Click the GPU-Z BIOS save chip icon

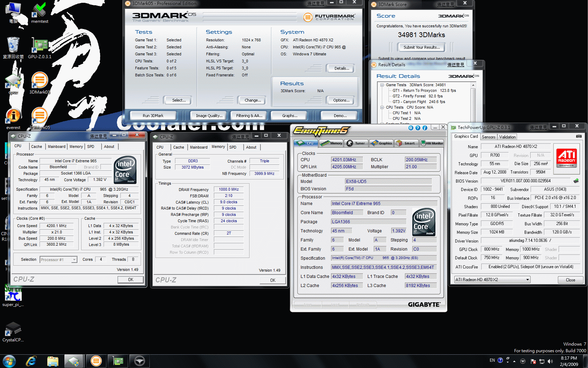click(576, 181)
